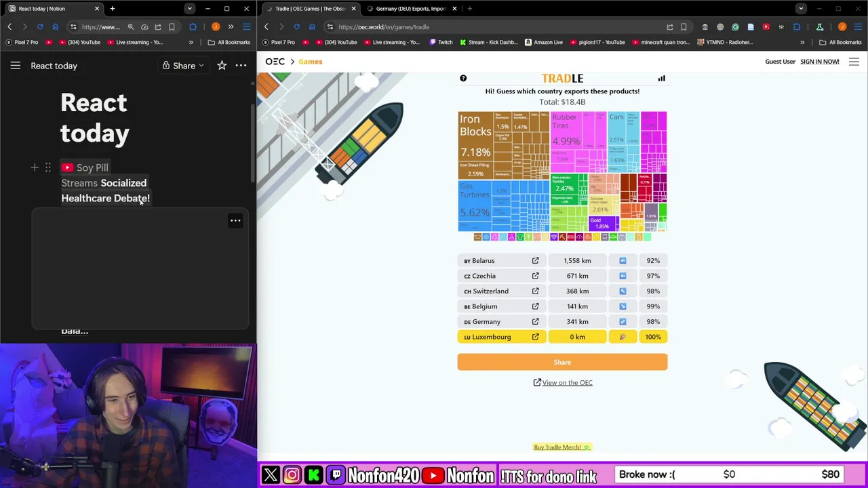Select the Iron Blocks 7.18% treemap tile

click(475, 136)
